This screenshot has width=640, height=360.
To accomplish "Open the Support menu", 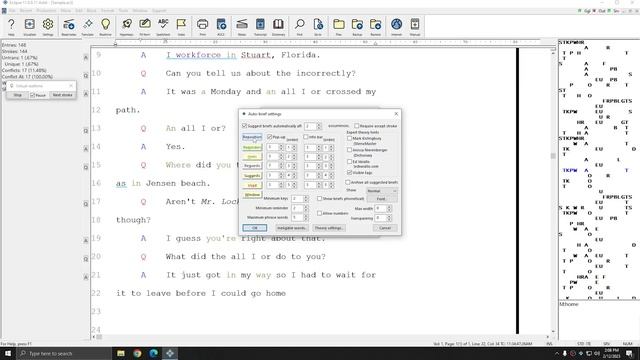I will tap(159, 11).
